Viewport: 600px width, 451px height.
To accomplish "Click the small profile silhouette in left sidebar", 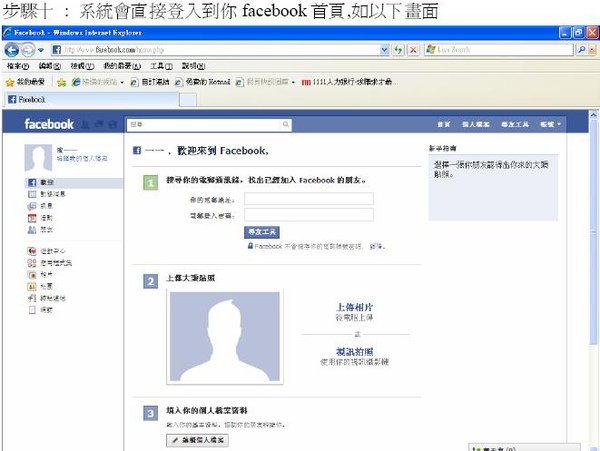I will [38, 157].
